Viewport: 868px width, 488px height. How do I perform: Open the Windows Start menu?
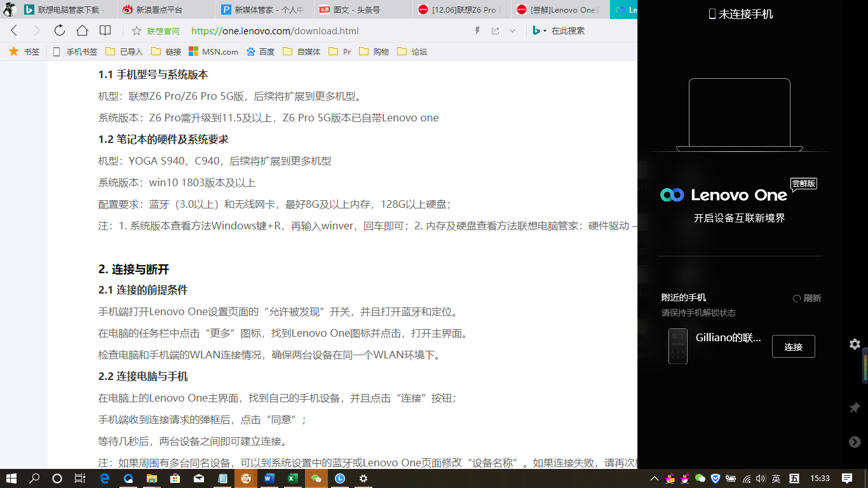[11, 478]
